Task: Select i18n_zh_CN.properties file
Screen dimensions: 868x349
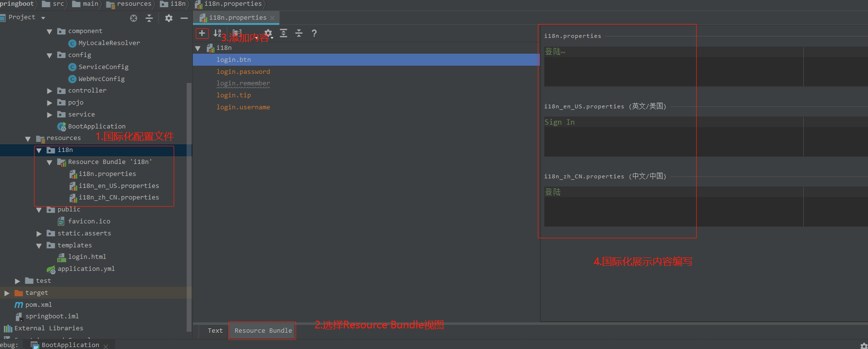Action: (x=114, y=198)
